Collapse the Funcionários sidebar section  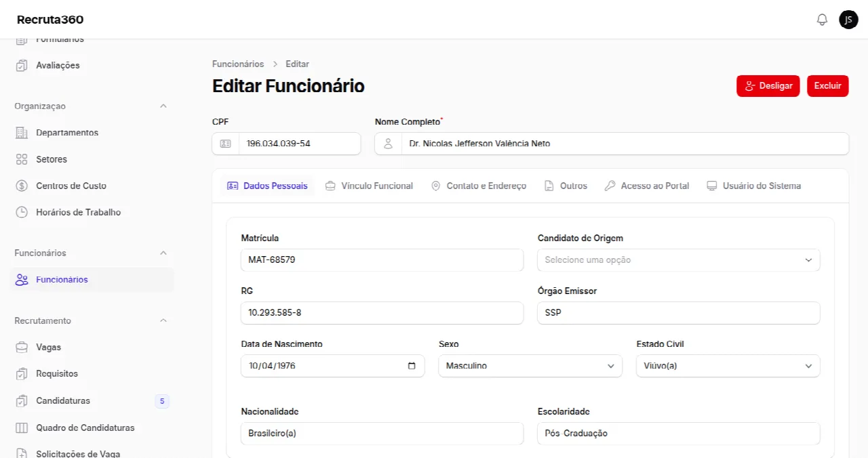point(163,253)
